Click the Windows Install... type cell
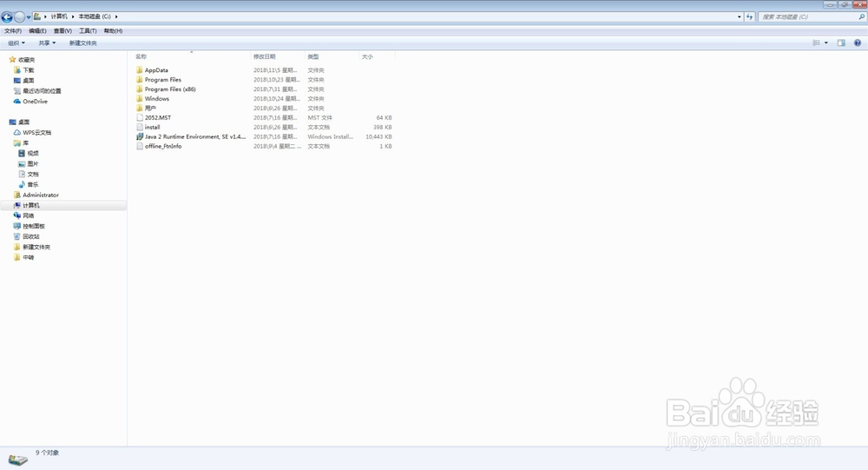Screen dimensions: 868x470 pos(330,137)
